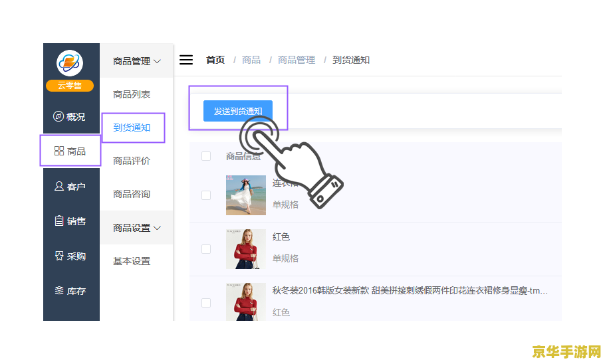Open 概况 overview in sidebar
Image resolution: width=605 pixels, height=364 pixels.
pos(69,116)
